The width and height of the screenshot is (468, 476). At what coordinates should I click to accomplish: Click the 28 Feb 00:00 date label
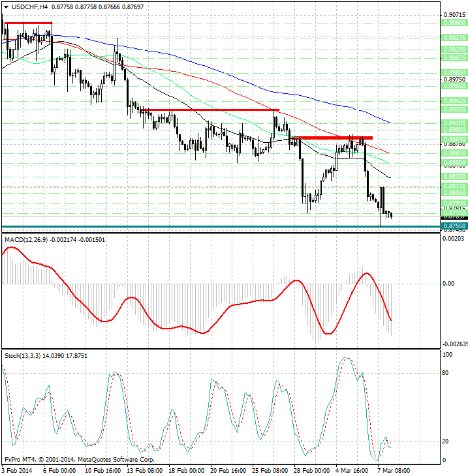[x=311, y=471]
